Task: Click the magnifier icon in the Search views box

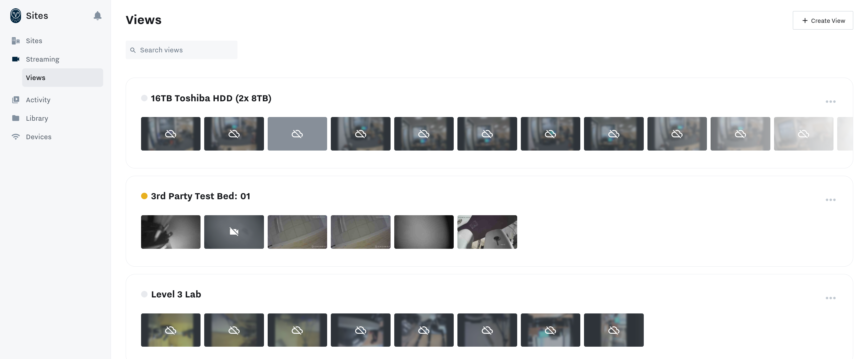Action: click(x=133, y=50)
